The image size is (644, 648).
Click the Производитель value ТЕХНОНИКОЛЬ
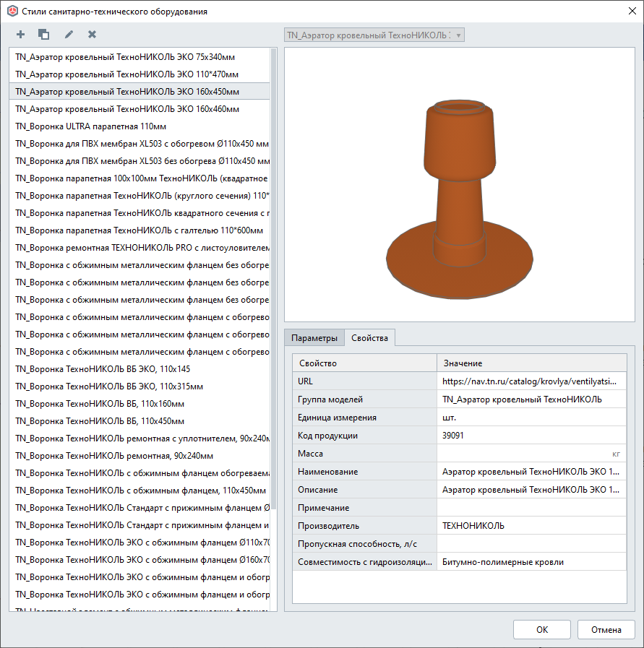click(531, 526)
